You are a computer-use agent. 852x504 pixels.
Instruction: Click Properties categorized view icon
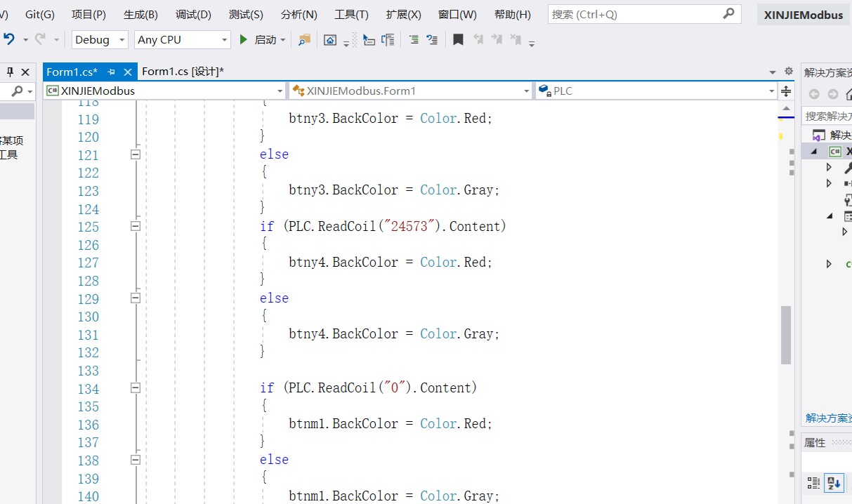click(x=813, y=483)
